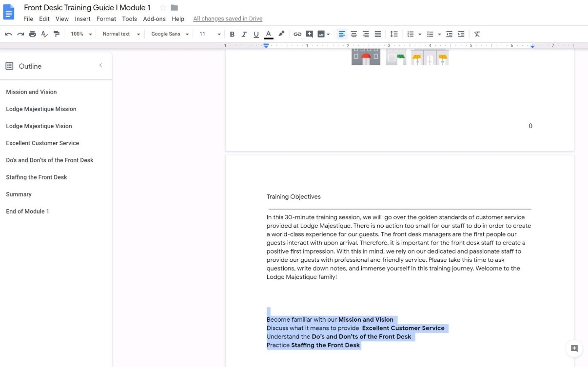The image size is (588, 367).
Task: Open the Insert menu
Action: point(82,19)
